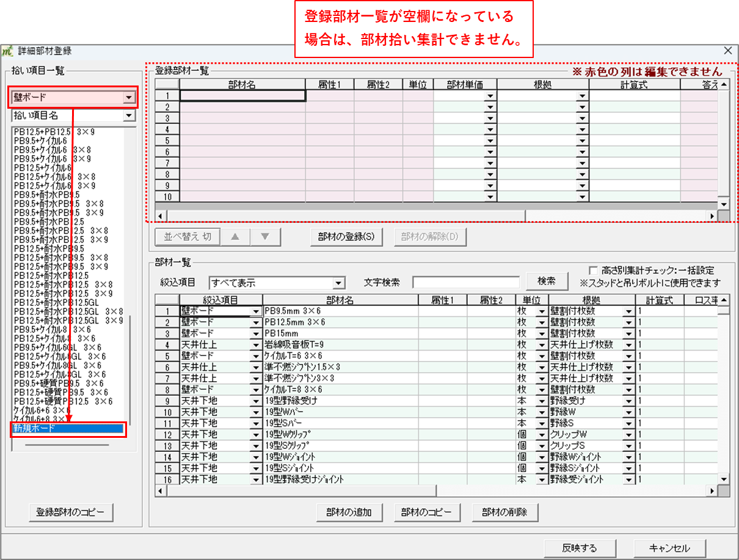Expand the 拾い項目名 dropdown
739x560 pixels.
(x=128, y=115)
